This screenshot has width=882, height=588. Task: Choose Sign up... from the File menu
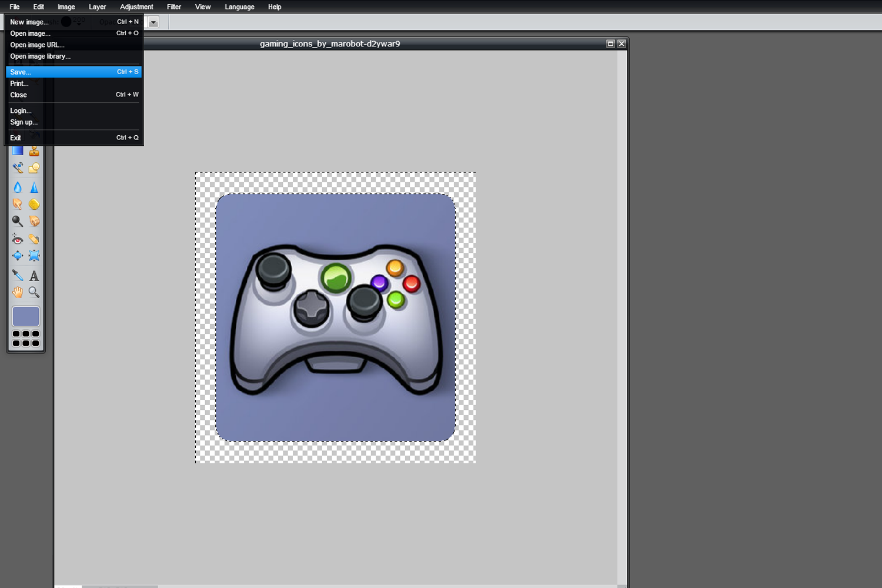74,122
